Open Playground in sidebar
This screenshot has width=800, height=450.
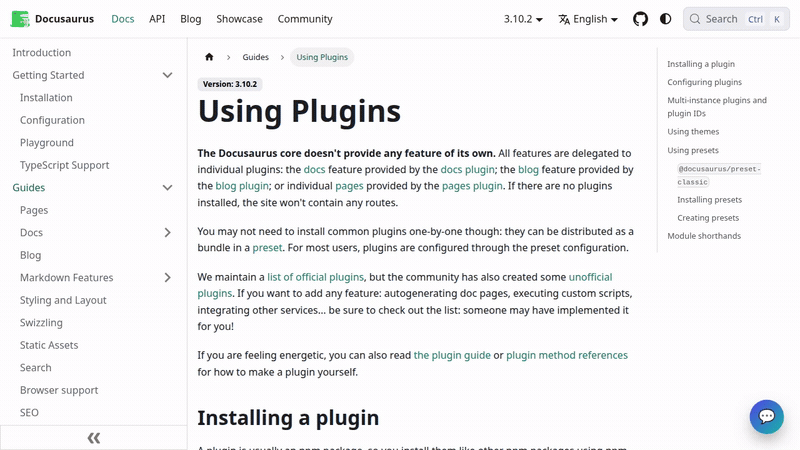click(x=46, y=142)
